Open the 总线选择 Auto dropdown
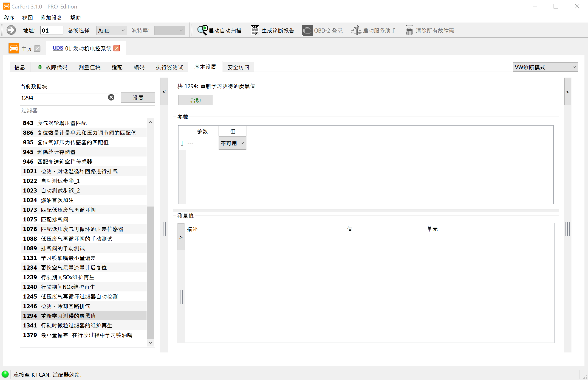 [x=112, y=30]
